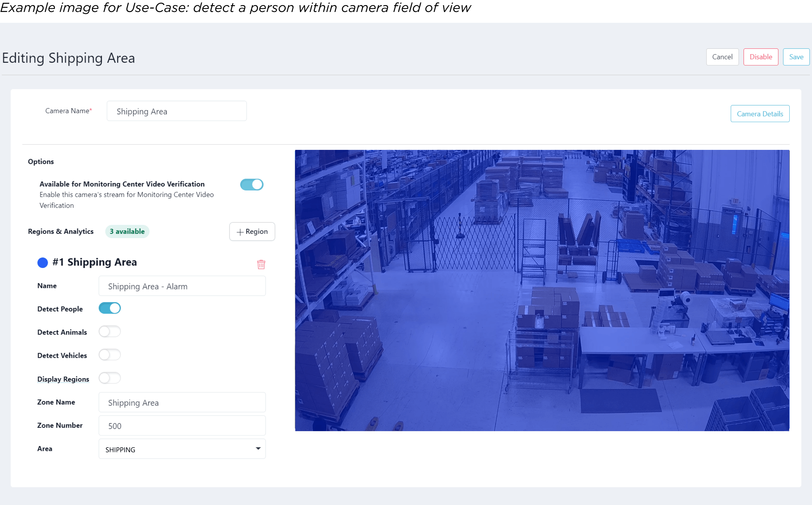Open Camera Details
The image size is (812, 505).
760,114
